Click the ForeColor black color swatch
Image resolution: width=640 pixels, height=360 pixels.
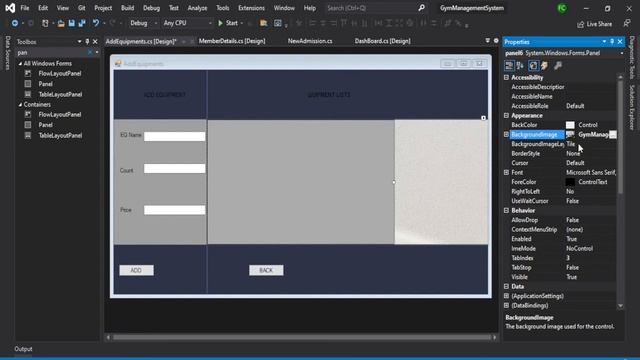pos(570,182)
